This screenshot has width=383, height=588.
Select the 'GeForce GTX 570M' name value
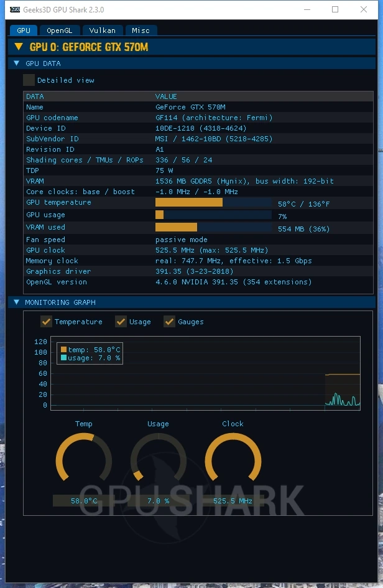coord(190,107)
